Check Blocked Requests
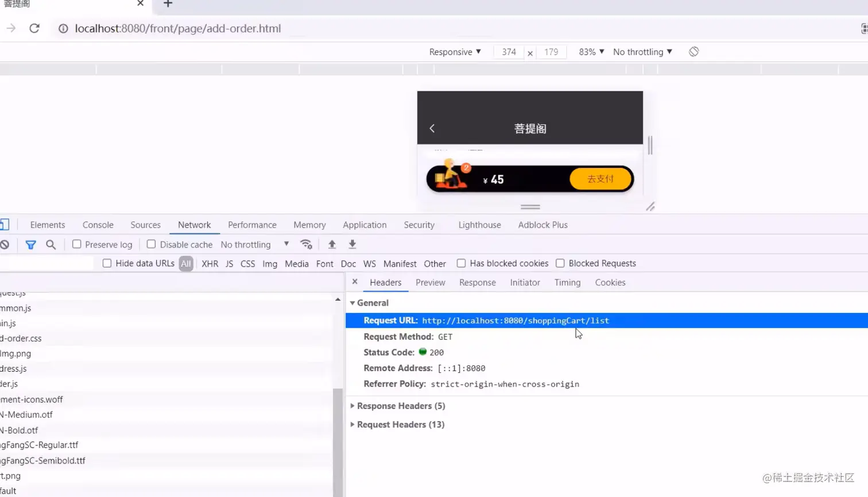This screenshot has width=868, height=497. pyautogui.click(x=560, y=263)
